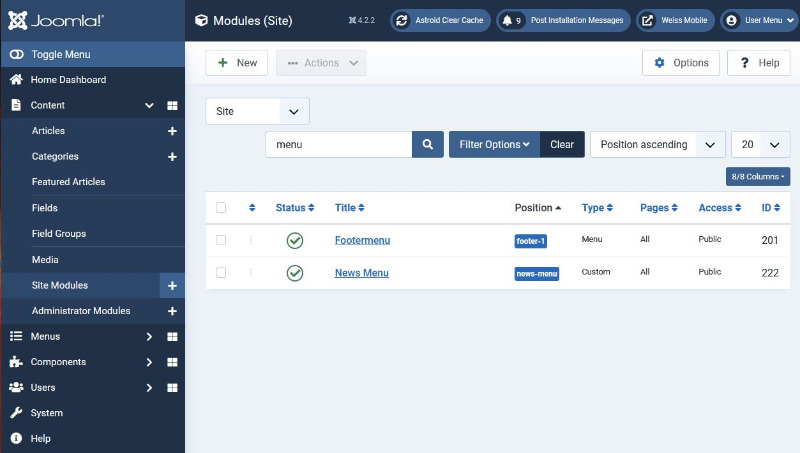800x453 pixels.
Task: Sort by ID column
Action: click(770, 208)
